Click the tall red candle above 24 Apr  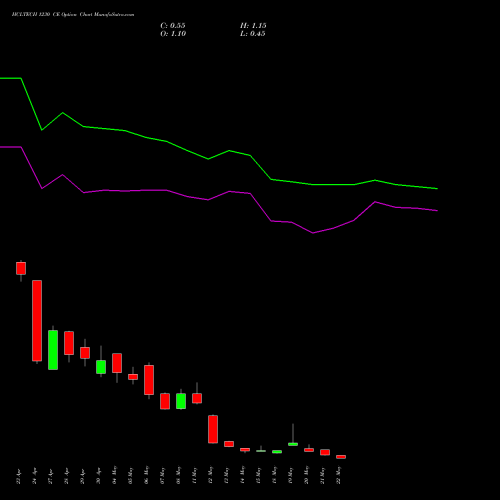tap(37, 321)
